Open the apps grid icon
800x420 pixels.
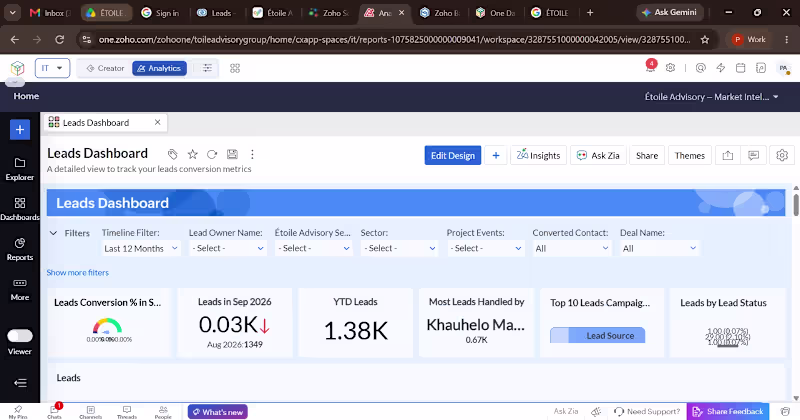(235, 68)
